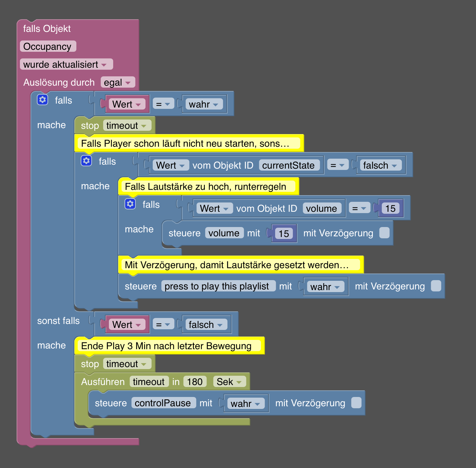Edit comment 'Falls Player schon läuft nicht neu starten'

coord(189,143)
